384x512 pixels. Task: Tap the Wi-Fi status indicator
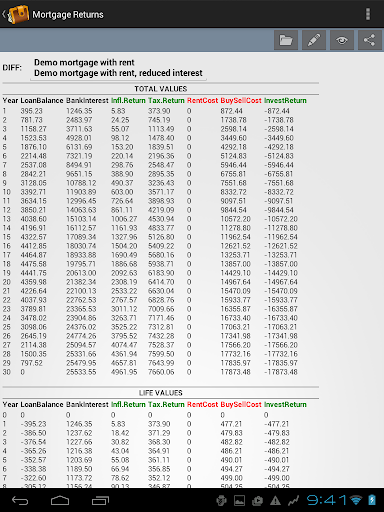coord(356,500)
